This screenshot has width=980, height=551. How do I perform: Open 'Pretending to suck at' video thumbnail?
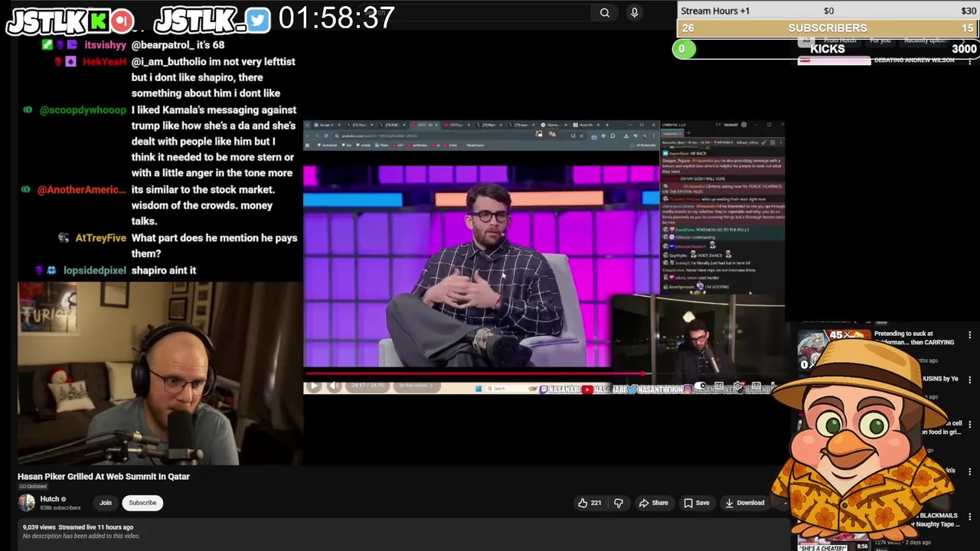pyautogui.click(x=835, y=350)
